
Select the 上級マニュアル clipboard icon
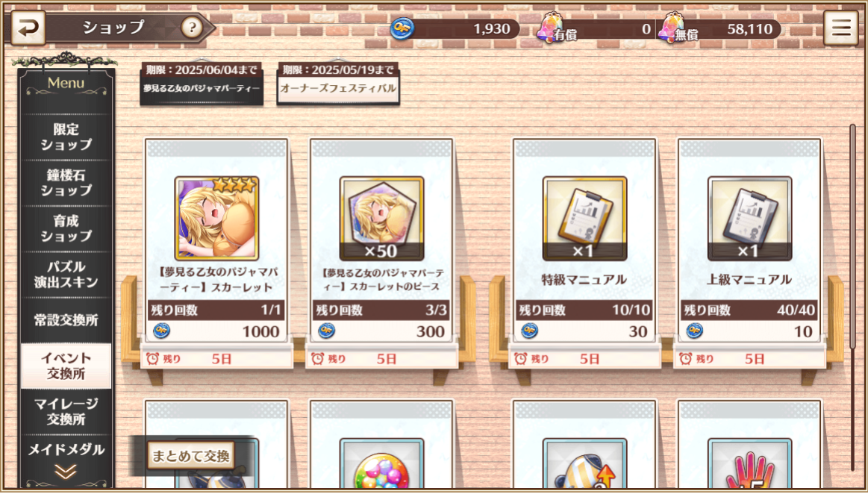point(749,219)
